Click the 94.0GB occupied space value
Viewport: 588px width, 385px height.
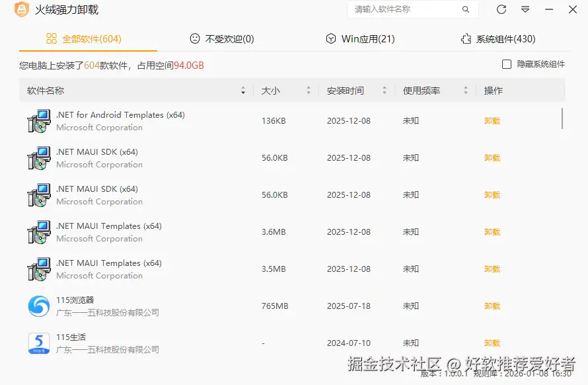[189, 65]
